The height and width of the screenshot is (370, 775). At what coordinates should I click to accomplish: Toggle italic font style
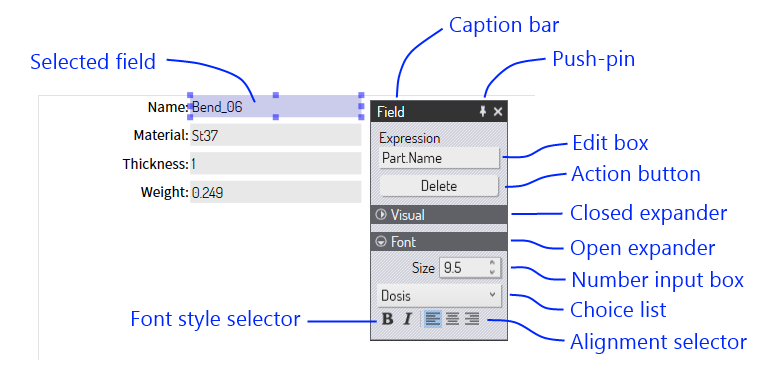tap(407, 319)
